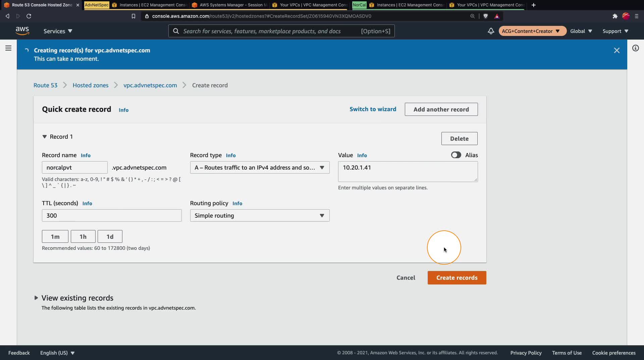644x360 pixels.
Task: Open Brave Shields icon
Action: (x=485, y=16)
